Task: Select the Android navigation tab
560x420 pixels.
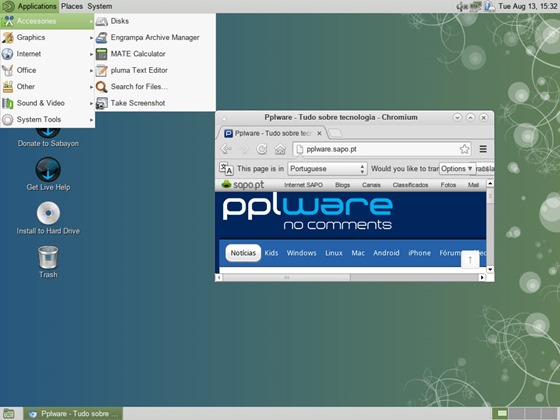Action: tap(386, 253)
